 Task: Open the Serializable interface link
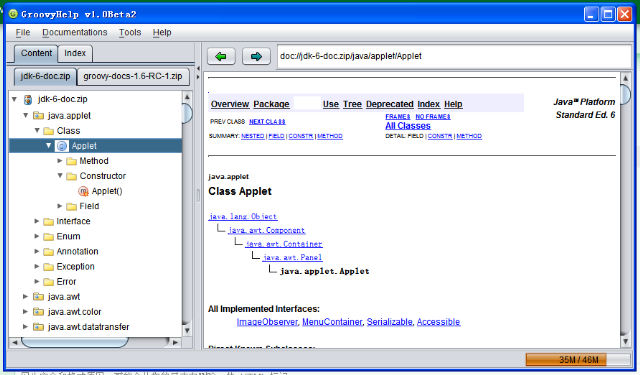point(389,322)
